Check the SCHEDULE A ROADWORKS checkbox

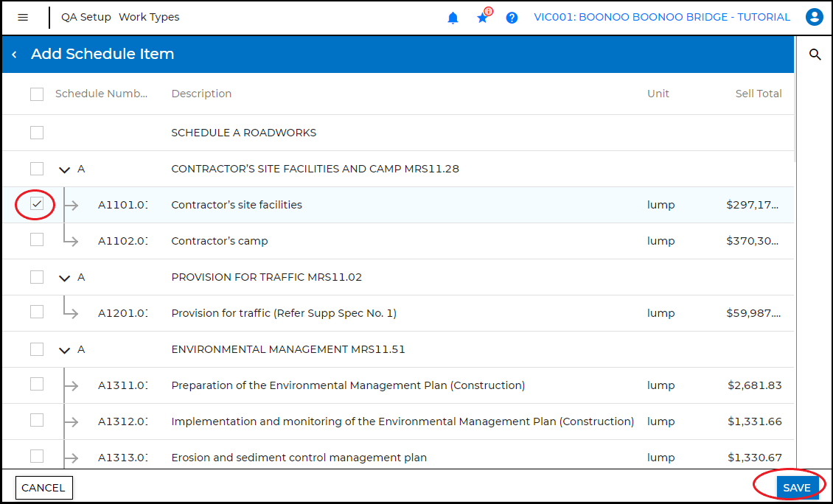pos(37,133)
